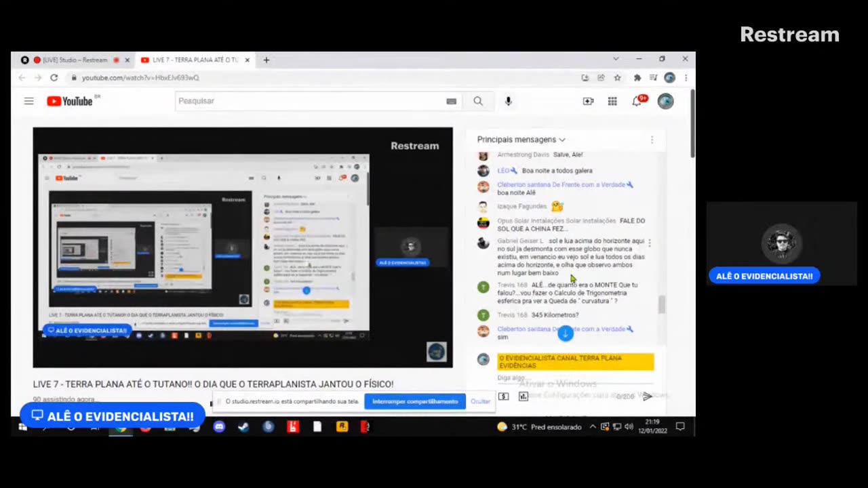The width and height of the screenshot is (868, 488).
Task: Open Discord from the taskbar
Action: pos(218,426)
